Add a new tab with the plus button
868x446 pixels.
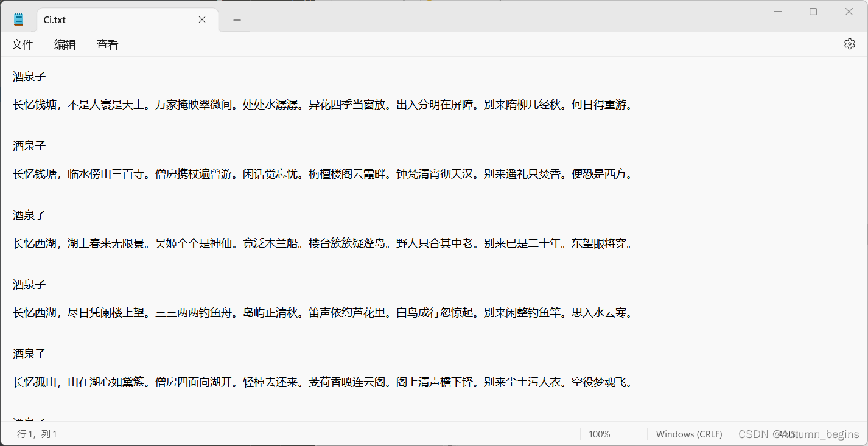click(237, 20)
